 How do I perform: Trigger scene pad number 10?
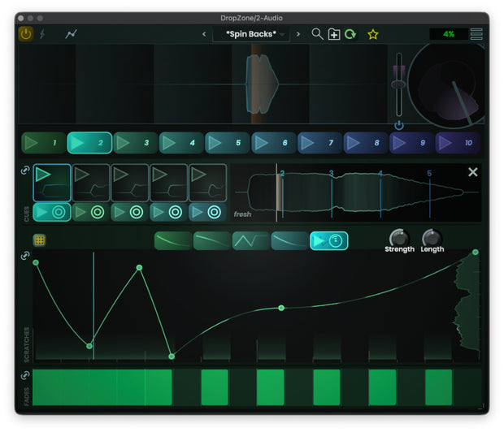click(458, 143)
